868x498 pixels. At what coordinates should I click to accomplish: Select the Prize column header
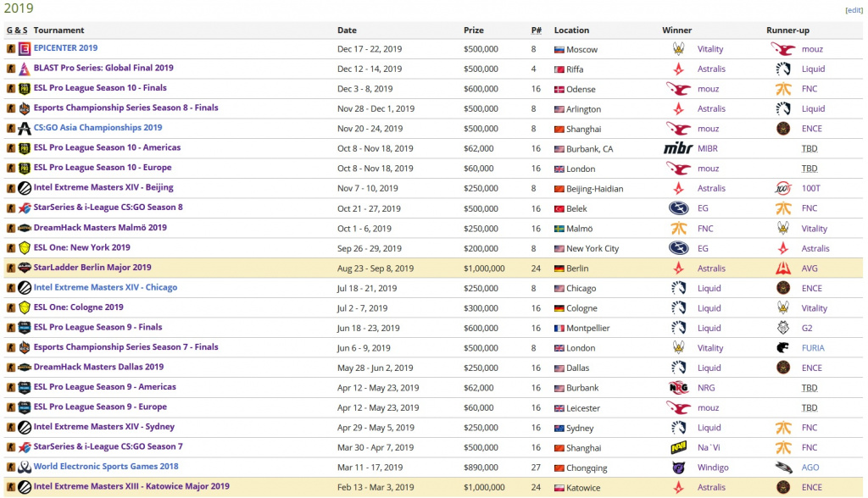(x=474, y=30)
